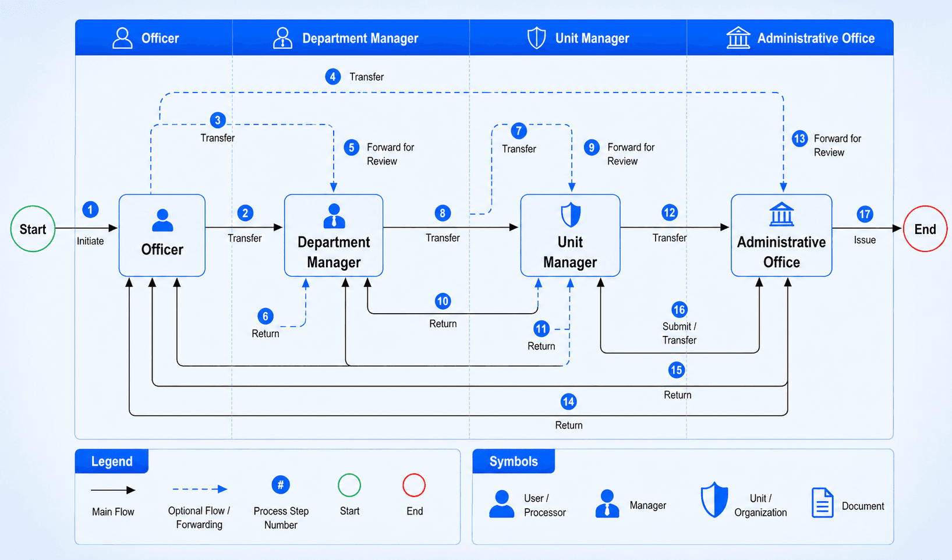
Task: Click the Main Flow legend text
Action: pos(113,512)
